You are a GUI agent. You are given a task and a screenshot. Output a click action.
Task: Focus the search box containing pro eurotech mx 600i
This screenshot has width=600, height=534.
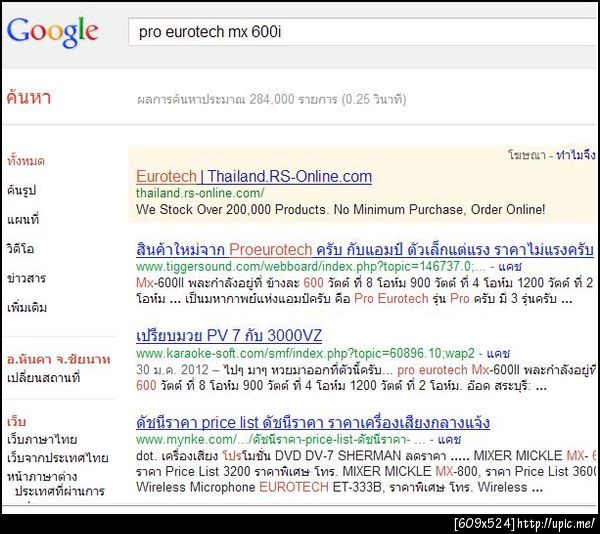(x=364, y=32)
